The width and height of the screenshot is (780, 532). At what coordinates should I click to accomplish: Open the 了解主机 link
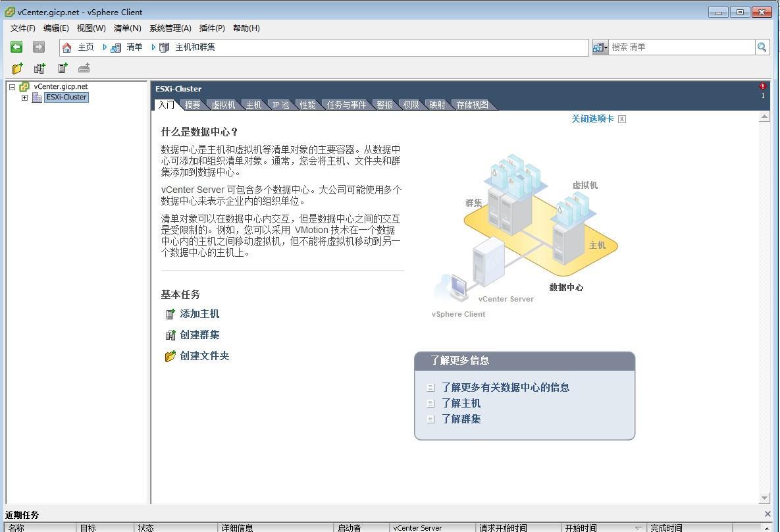[461, 403]
